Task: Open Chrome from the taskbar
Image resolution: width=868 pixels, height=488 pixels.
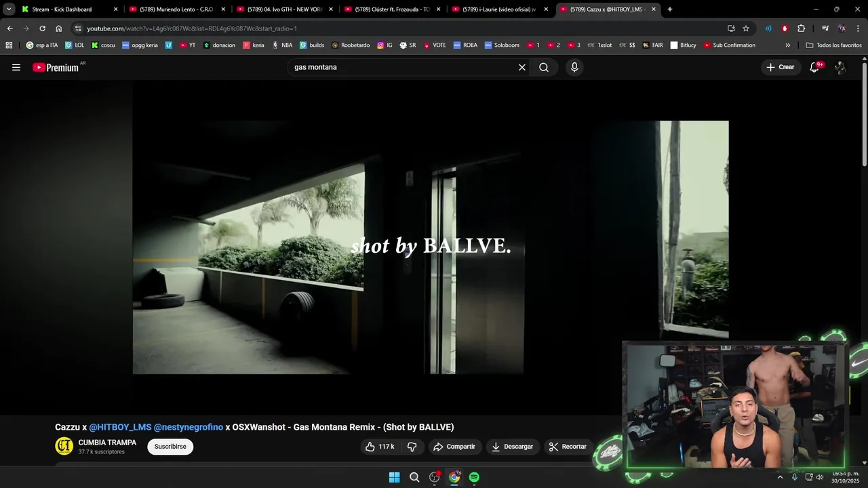Action: point(454,477)
